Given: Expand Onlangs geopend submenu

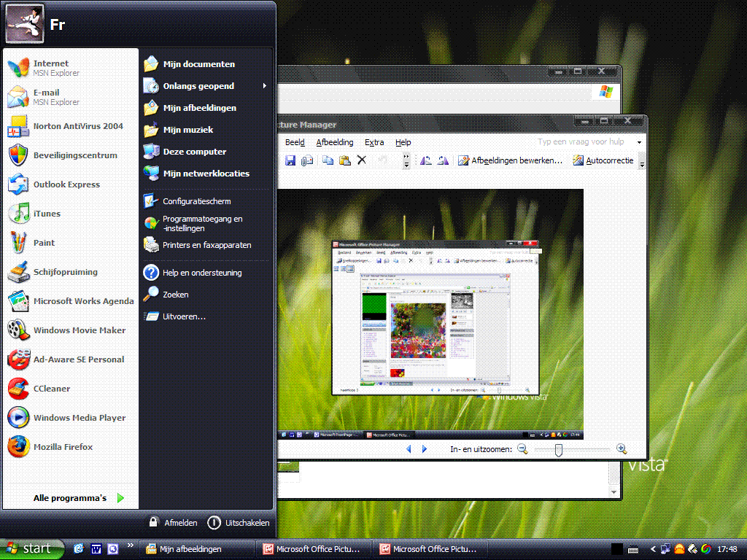Looking at the screenshot, I should 205,86.
